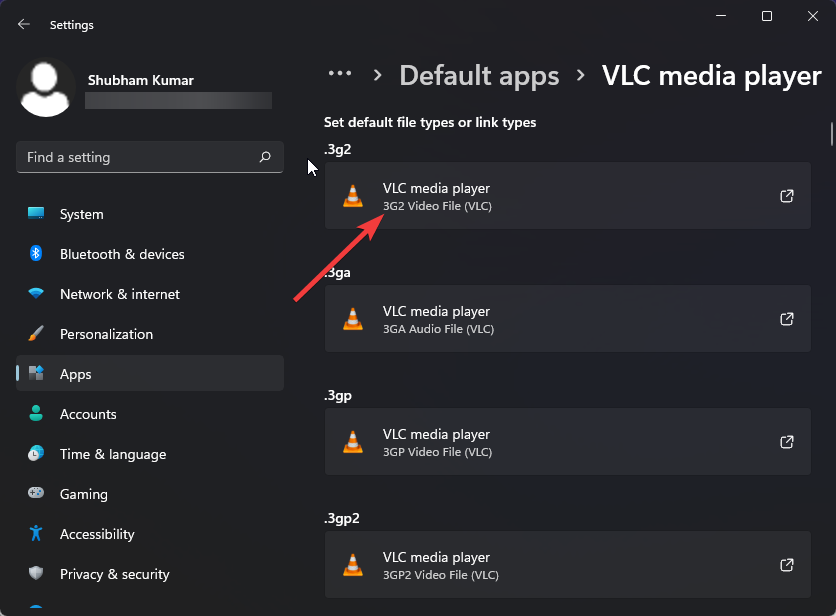Click the Time & language globe icon

pyautogui.click(x=36, y=453)
